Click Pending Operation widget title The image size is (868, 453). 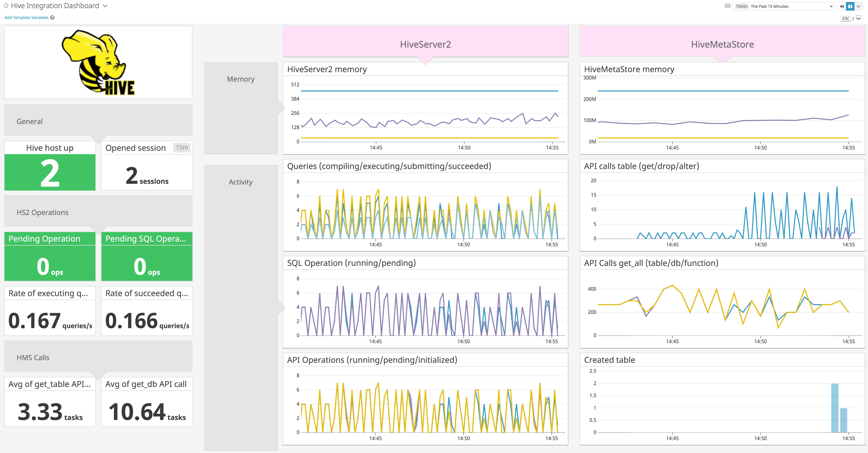point(44,239)
